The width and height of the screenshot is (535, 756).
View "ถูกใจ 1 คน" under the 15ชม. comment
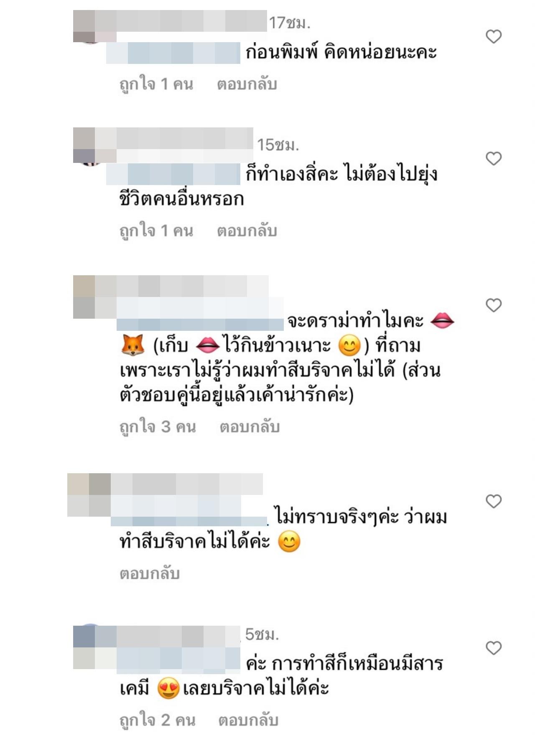click(156, 231)
